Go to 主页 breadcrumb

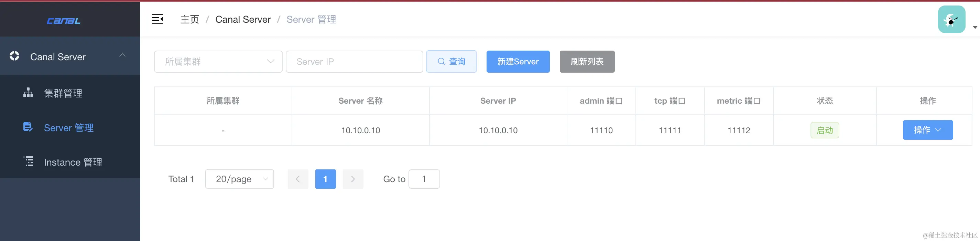189,19
